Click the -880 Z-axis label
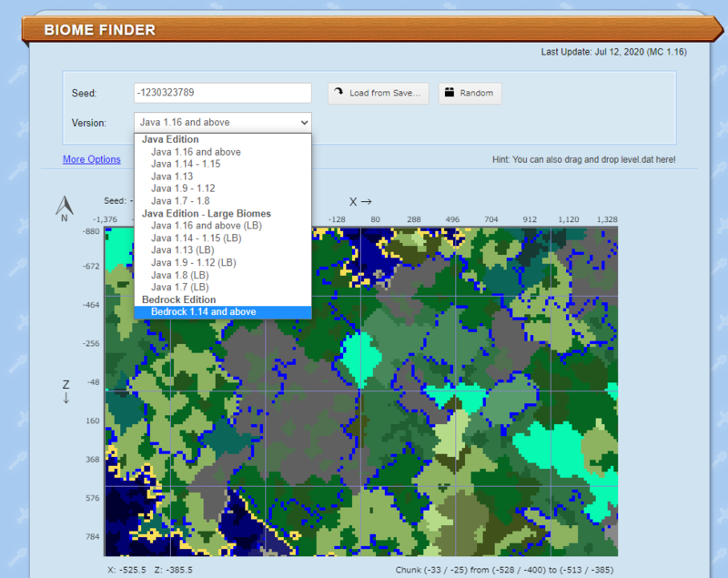This screenshot has height=578, width=728. [x=91, y=231]
